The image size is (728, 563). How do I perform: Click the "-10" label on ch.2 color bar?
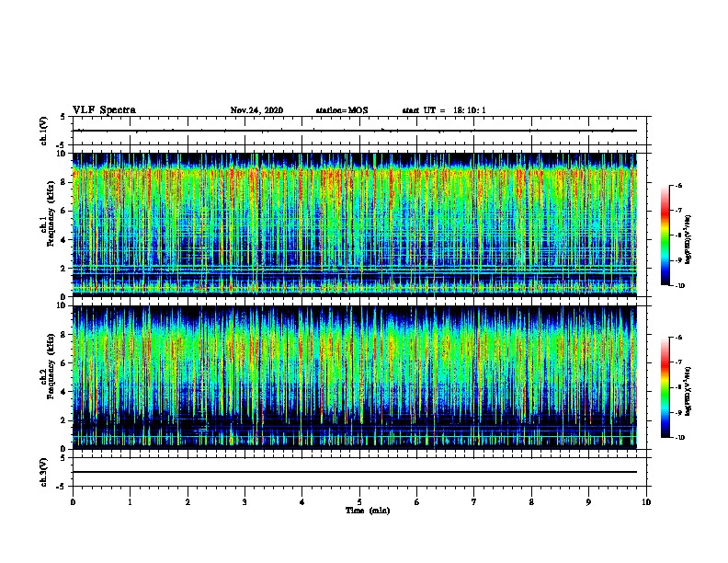coord(680,438)
